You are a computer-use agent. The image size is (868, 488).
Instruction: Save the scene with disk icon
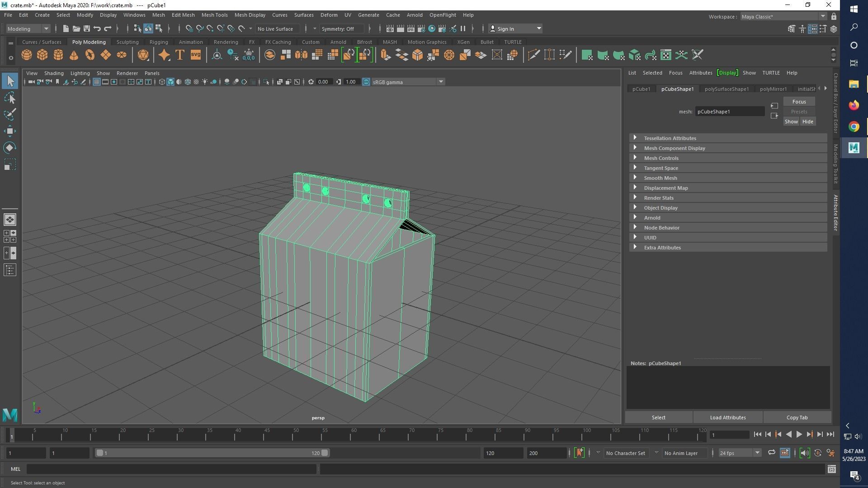(86, 28)
